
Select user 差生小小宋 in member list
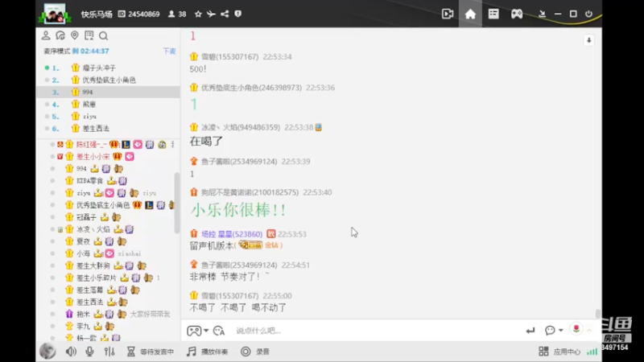pos(93,156)
